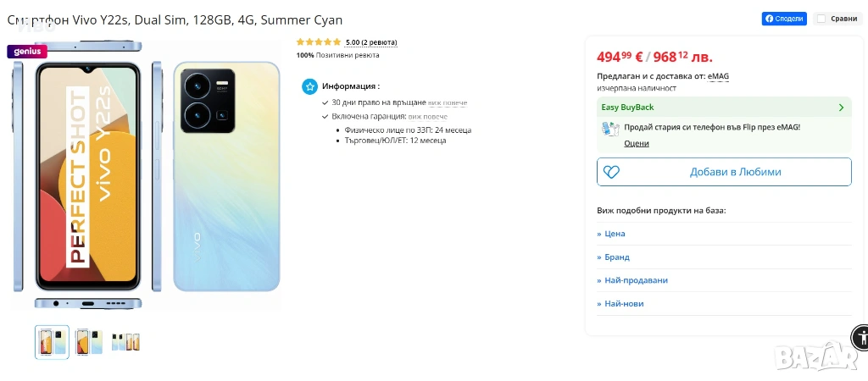Viewport: 868px width, 381px height.
Task: Expand the Бранд similar products item
Action: [x=616, y=257]
